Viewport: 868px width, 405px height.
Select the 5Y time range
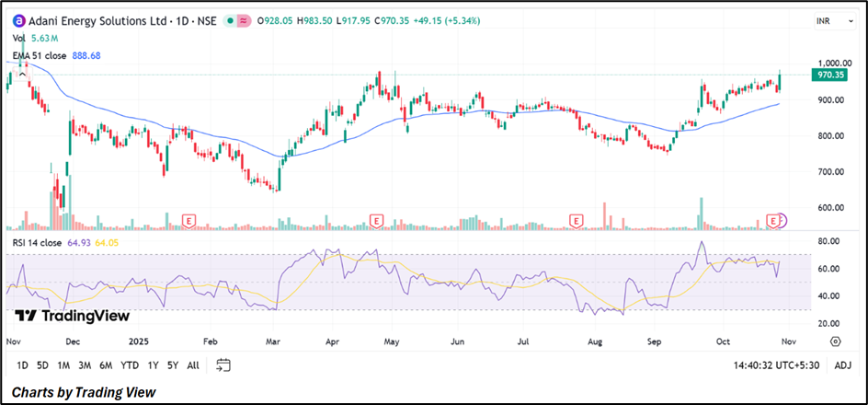pyautogui.click(x=171, y=365)
